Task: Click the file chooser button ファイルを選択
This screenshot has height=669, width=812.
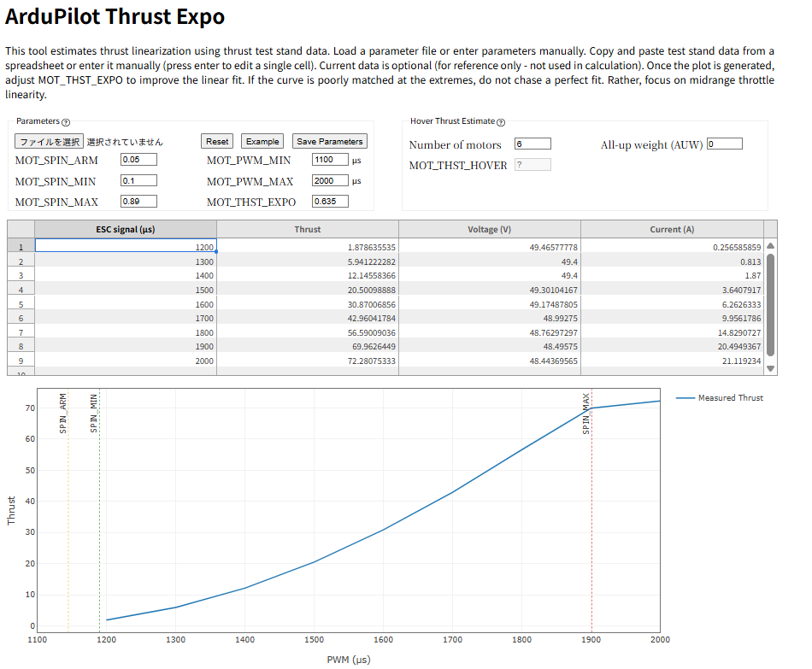Action: [50, 141]
